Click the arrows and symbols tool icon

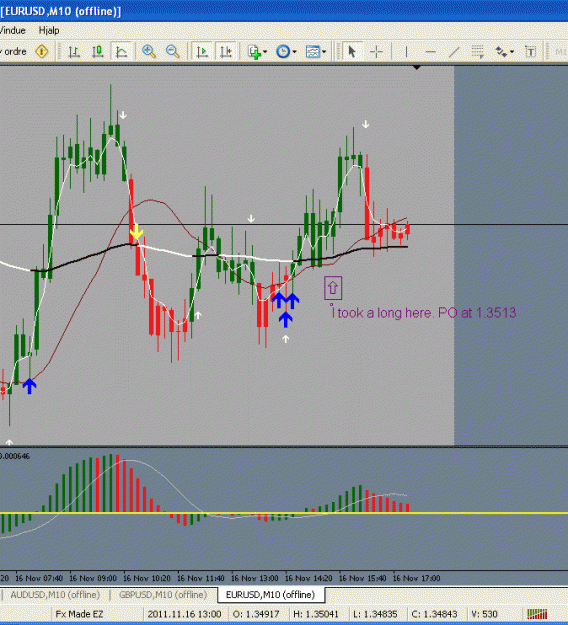click(x=501, y=52)
